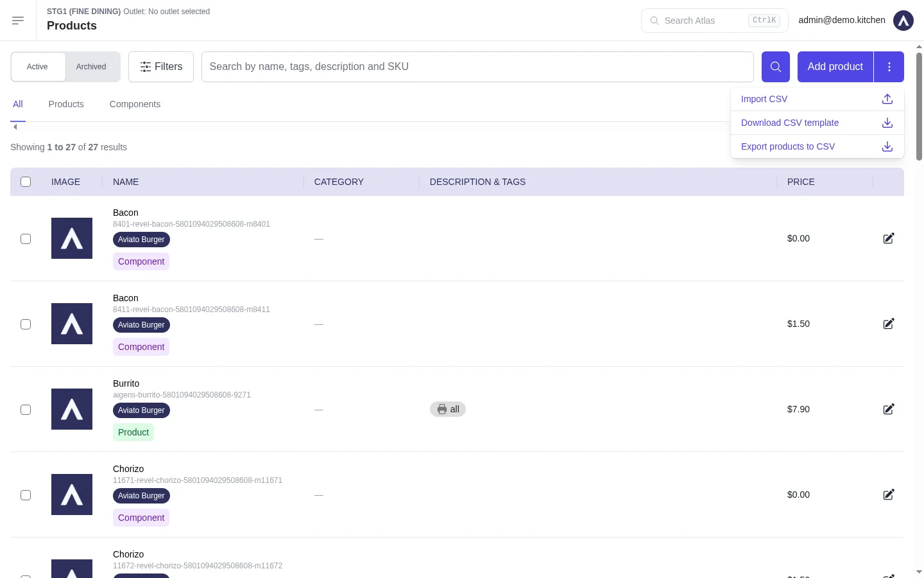Click the $0.00 Chorizo thumbnail image

72,495
